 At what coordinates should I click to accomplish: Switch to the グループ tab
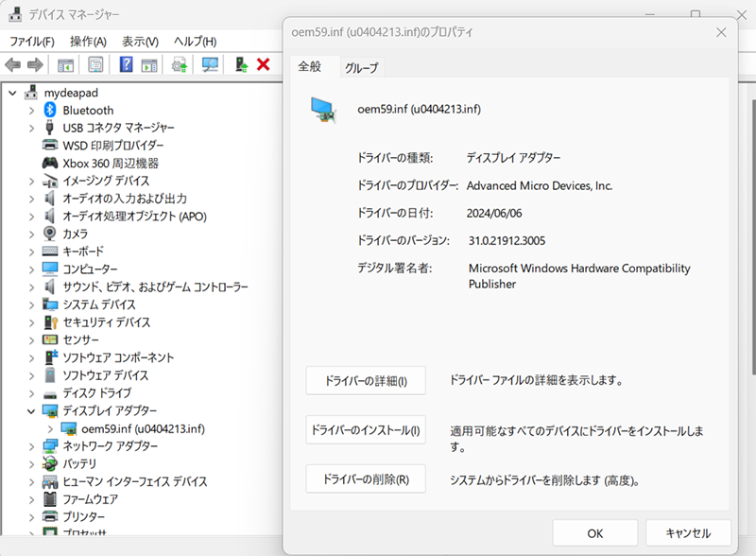[361, 68]
